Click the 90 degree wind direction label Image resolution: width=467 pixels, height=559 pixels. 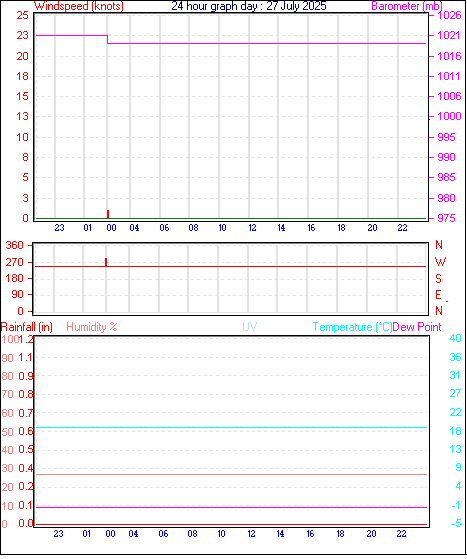(17, 294)
